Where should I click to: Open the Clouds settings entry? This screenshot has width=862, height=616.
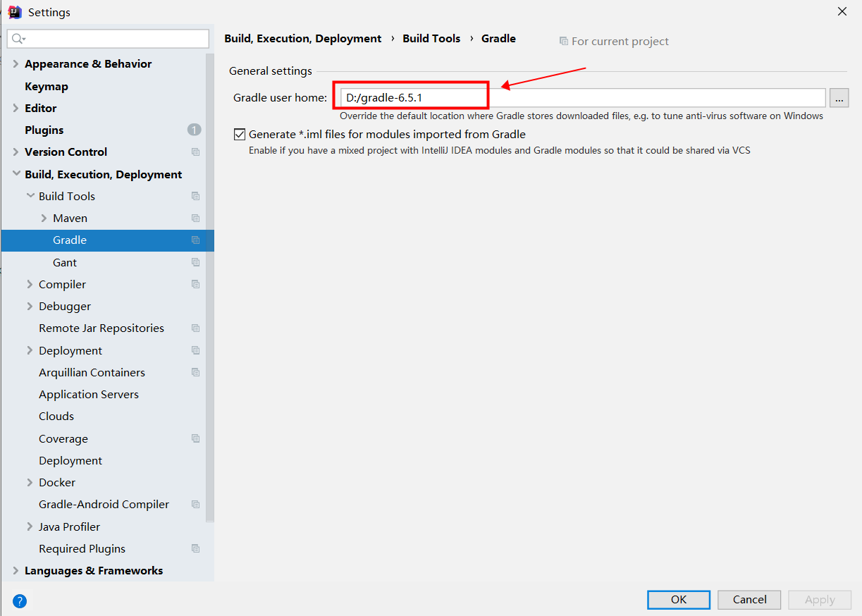pyautogui.click(x=56, y=417)
